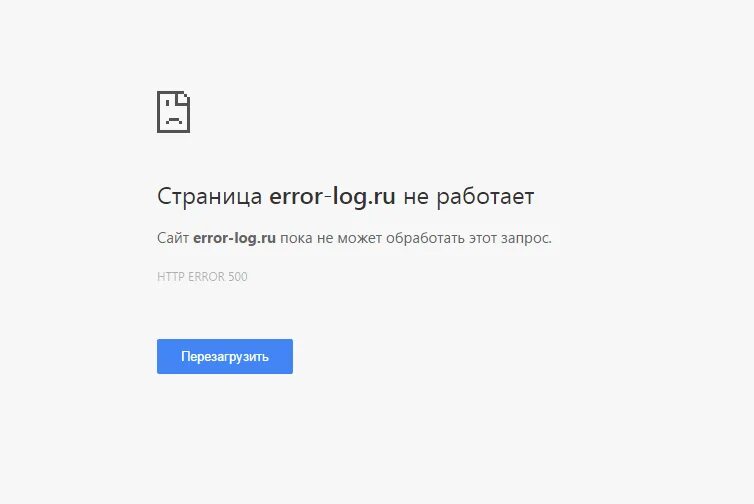Image resolution: width=754 pixels, height=504 pixels.
Task: Click the word не in the heading
Action: pos(416,198)
